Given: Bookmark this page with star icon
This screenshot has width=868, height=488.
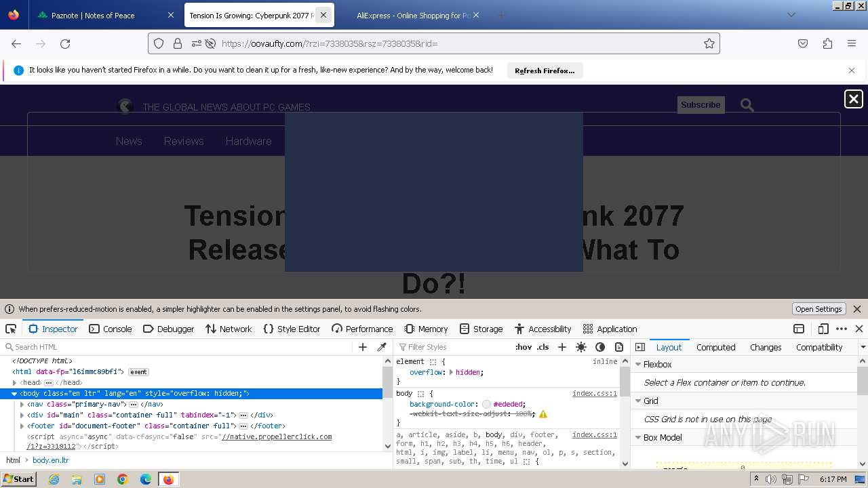Looking at the screenshot, I should (709, 43).
